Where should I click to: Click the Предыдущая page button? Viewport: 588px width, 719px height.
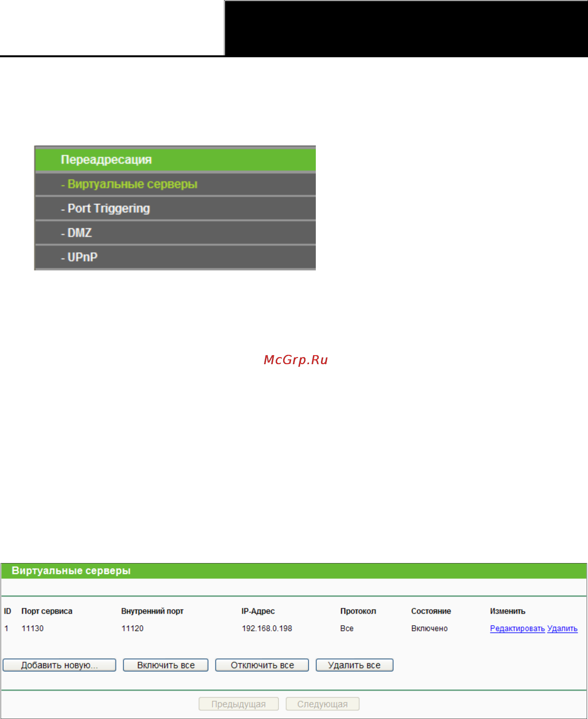(x=239, y=704)
